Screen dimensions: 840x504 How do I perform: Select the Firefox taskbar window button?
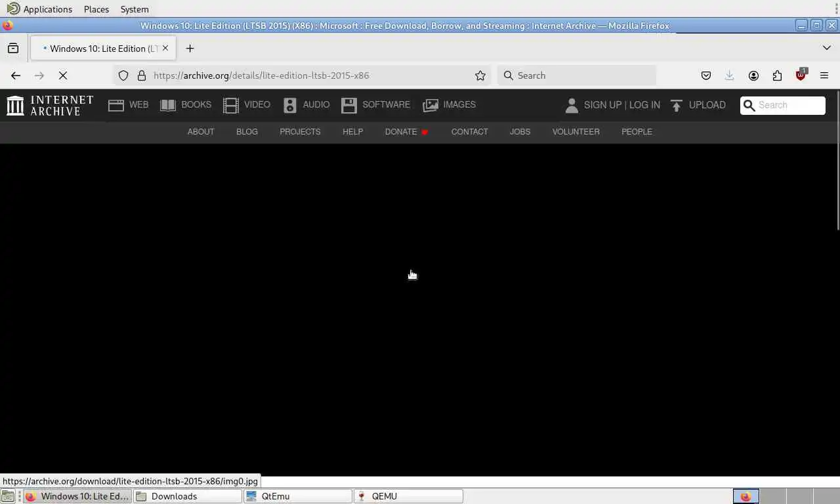coord(77,496)
